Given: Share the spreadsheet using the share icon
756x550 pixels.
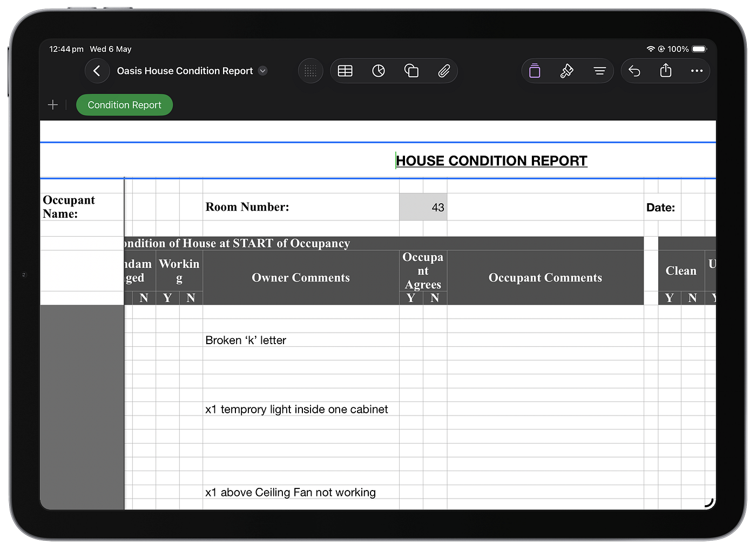Looking at the screenshot, I should click(666, 70).
